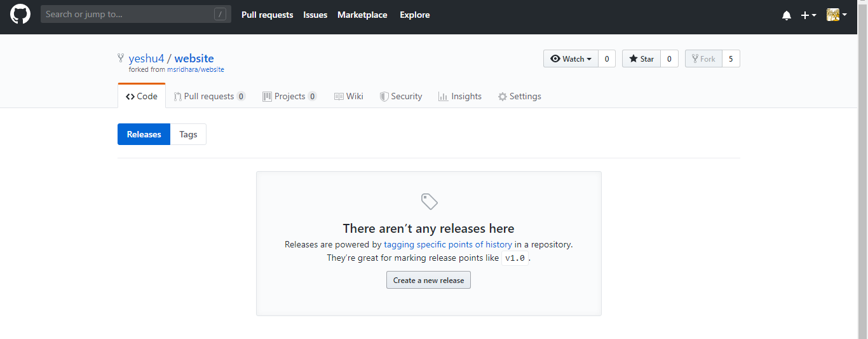The width and height of the screenshot is (868, 339).
Task: Click the Insights graph icon
Action: point(443,97)
